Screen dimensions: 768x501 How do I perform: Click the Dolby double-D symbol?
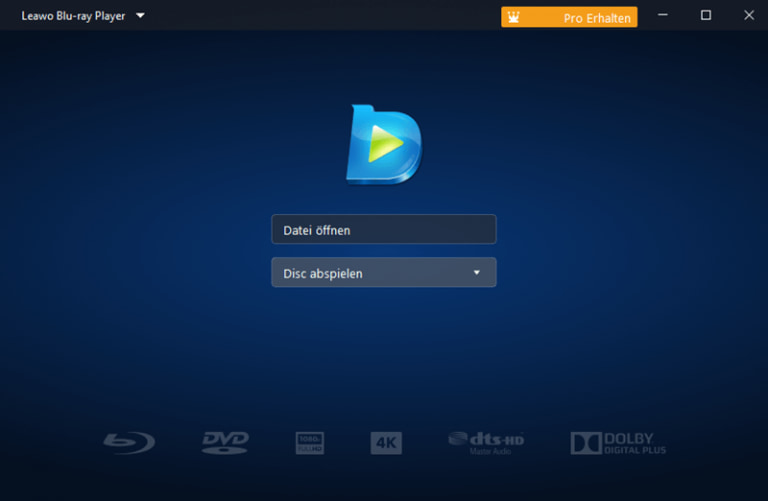(x=585, y=443)
